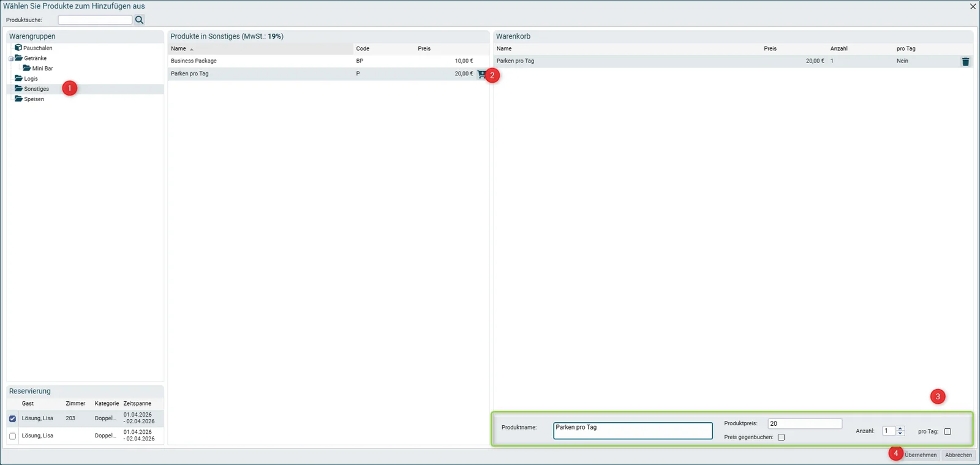Click the magnifier icon next to Produktsuche
This screenshot has width=980, height=465.
[139, 20]
